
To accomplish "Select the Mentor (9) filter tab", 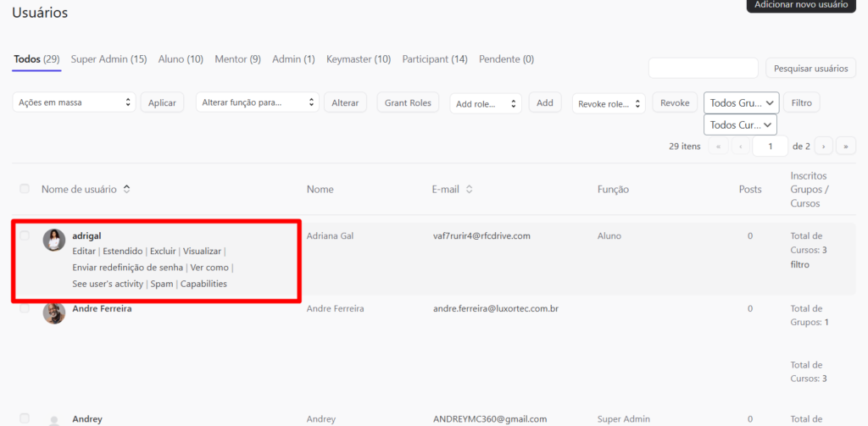I will pyautogui.click(x=237, y=59).
